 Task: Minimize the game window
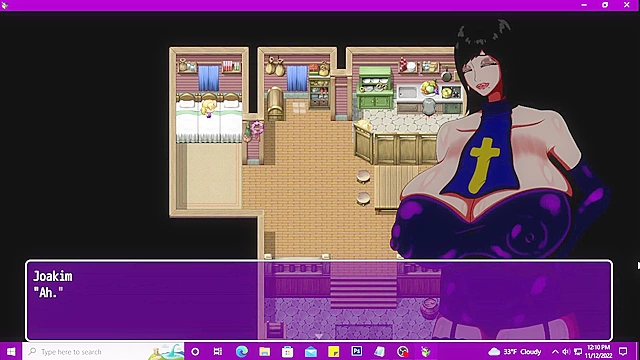584,5
